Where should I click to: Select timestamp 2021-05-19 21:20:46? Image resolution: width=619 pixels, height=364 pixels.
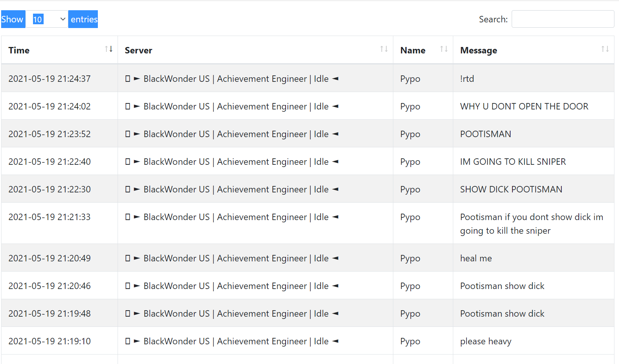(x=50, y=286)
